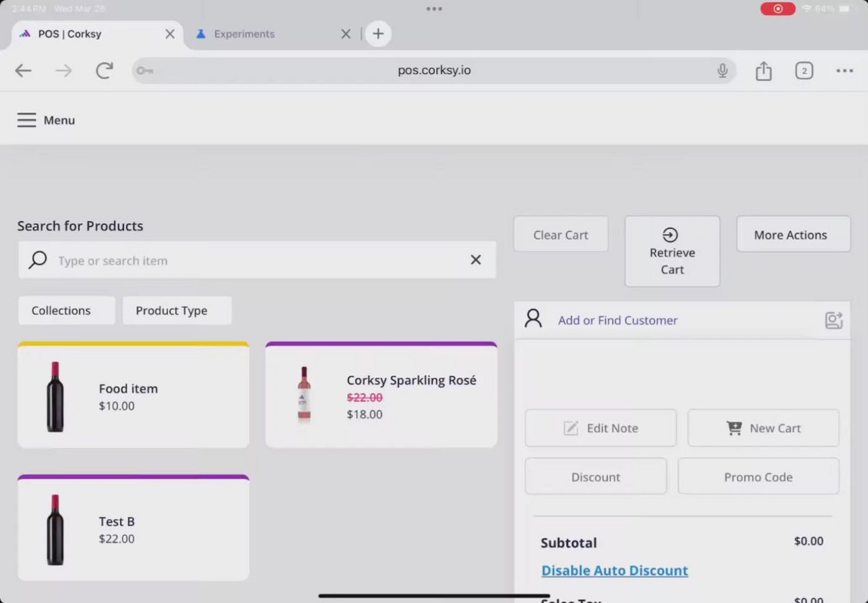The image size is (868, 603).
Task: Click the Menu label text
Action: pyautogui.click(x=59, y=120)
